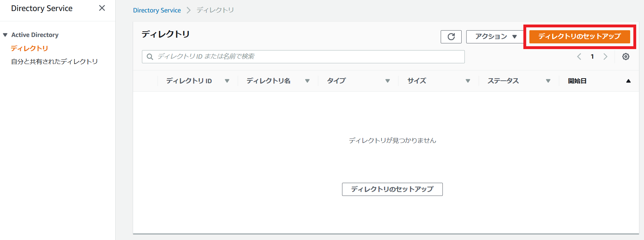Click the search magnifier icon
This screenshot has height=240, width=644.
(150, 57)
